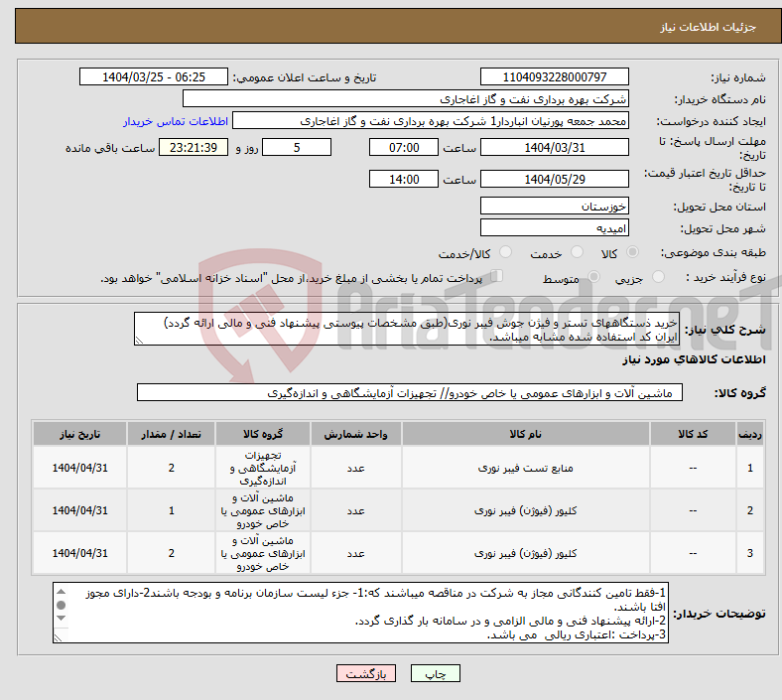782x700 pixels.
Task: Select the جزیی purchase type radio
Action: pyautogui.click(x=658, y=276)
